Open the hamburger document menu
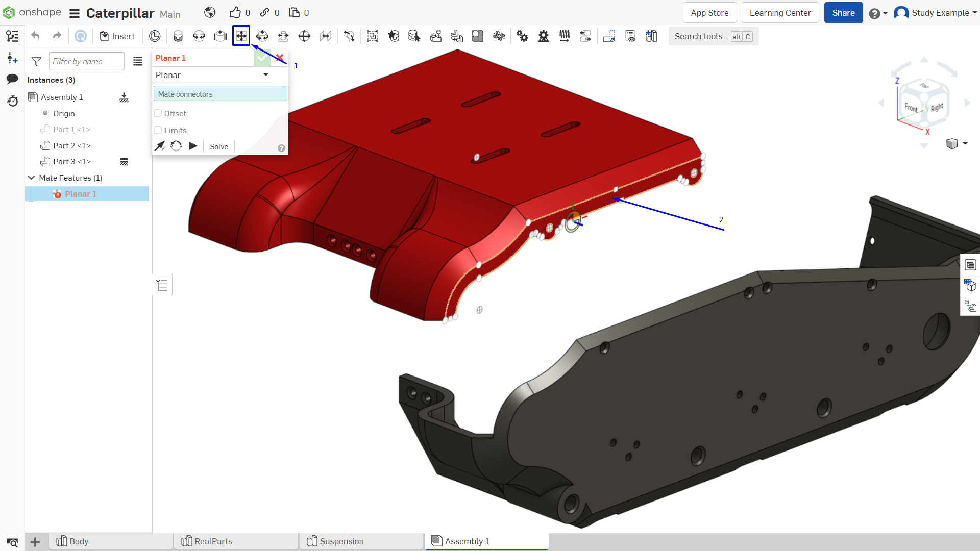The height and width of the screenshot is (551, 980). click(75, 13)
